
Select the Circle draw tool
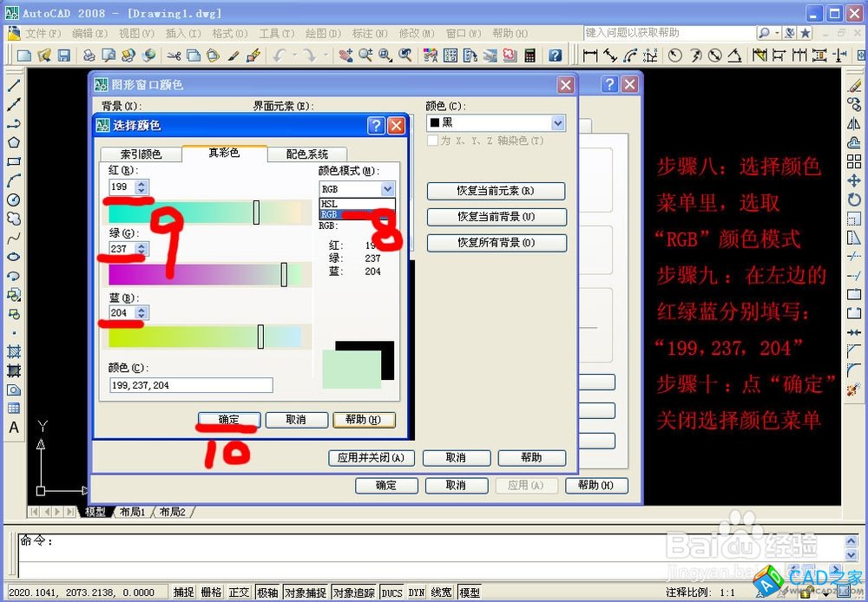(x=14, y=200)
